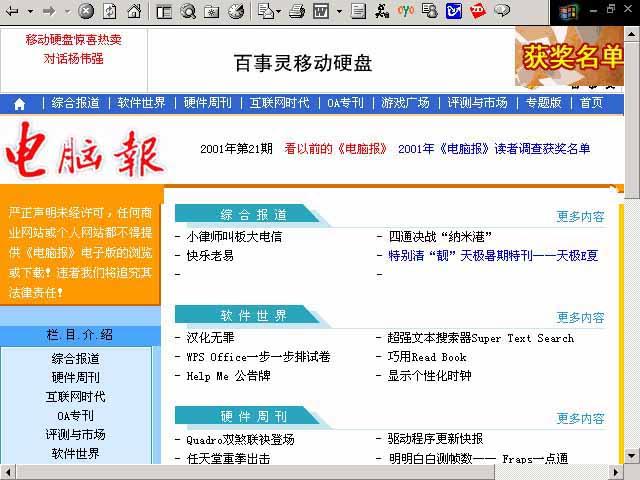Open 互联网时代 in the blue navigation bar
The image size is (640, 480).
[280, 103]
